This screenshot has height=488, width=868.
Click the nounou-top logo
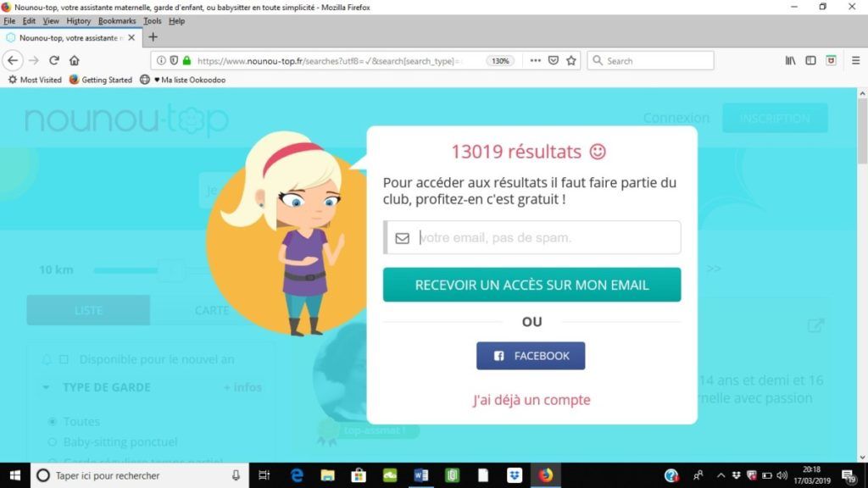[x=127, y=119]
